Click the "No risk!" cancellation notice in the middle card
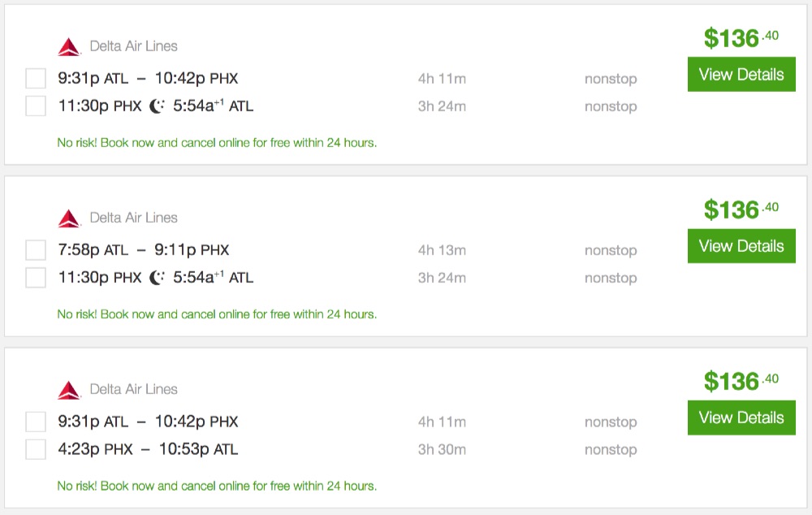This screenshot has height=515, width=812. (x=217, y=314)
